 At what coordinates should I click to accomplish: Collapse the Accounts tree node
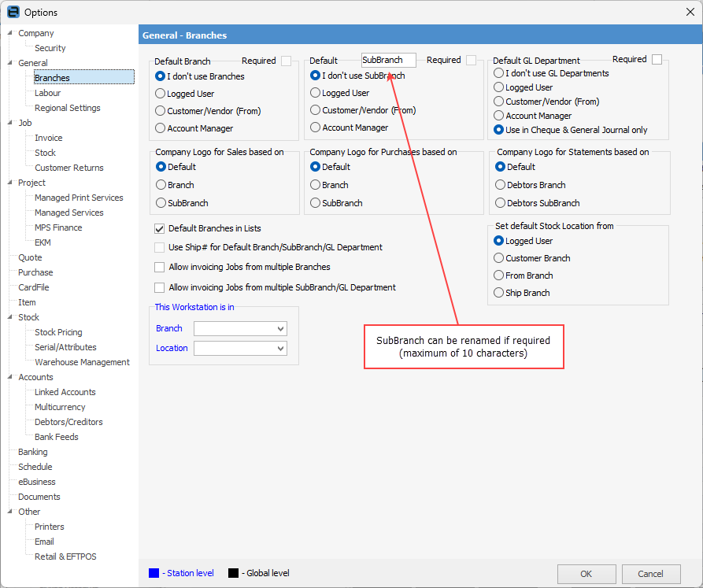(10, 377)
